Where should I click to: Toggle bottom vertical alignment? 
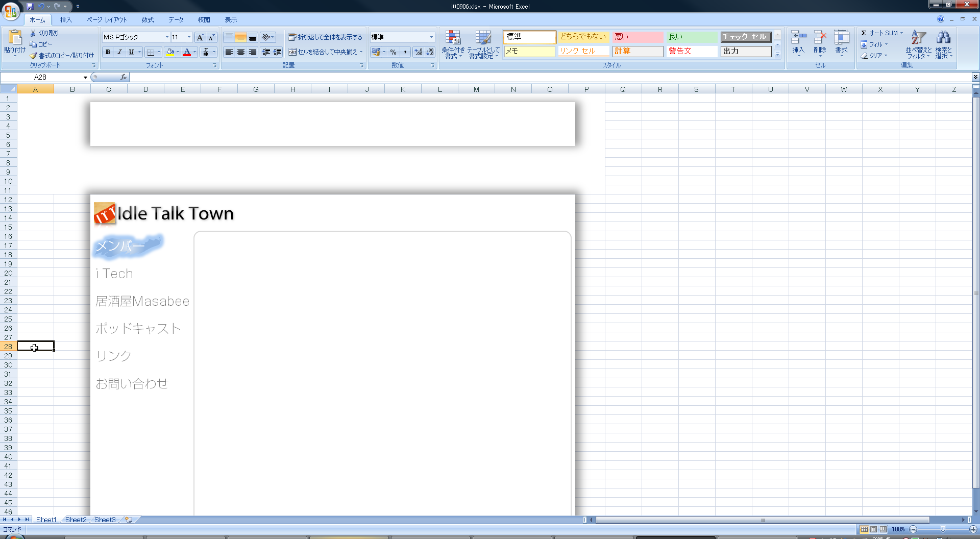click(x=253, y=37)
